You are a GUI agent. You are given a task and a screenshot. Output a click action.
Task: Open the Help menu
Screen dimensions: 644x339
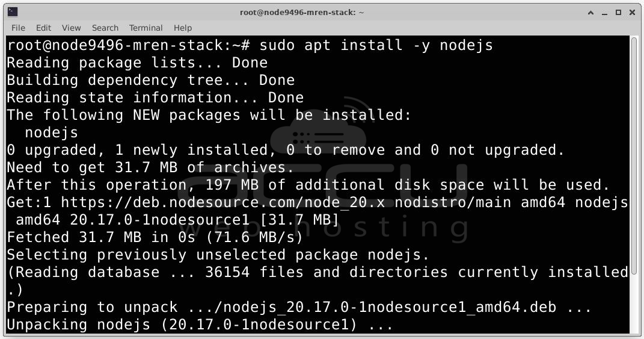183,28
